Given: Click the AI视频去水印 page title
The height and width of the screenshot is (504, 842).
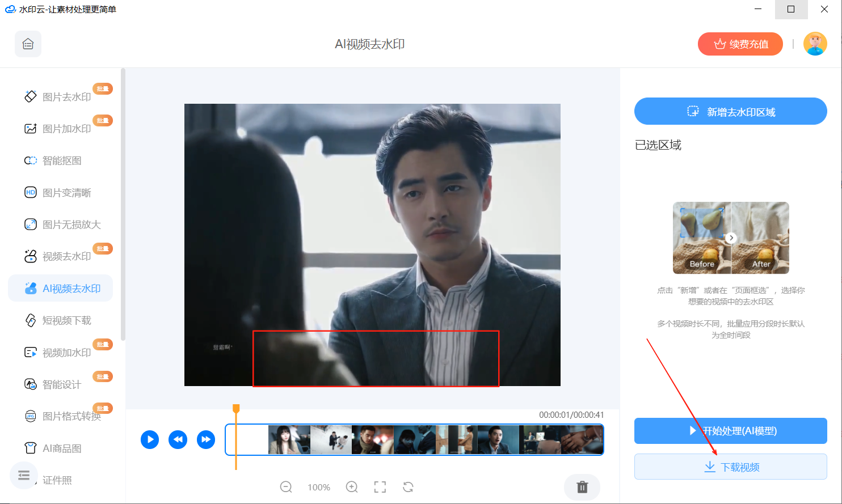Looking at the screenshot, I should pos(370,44).
